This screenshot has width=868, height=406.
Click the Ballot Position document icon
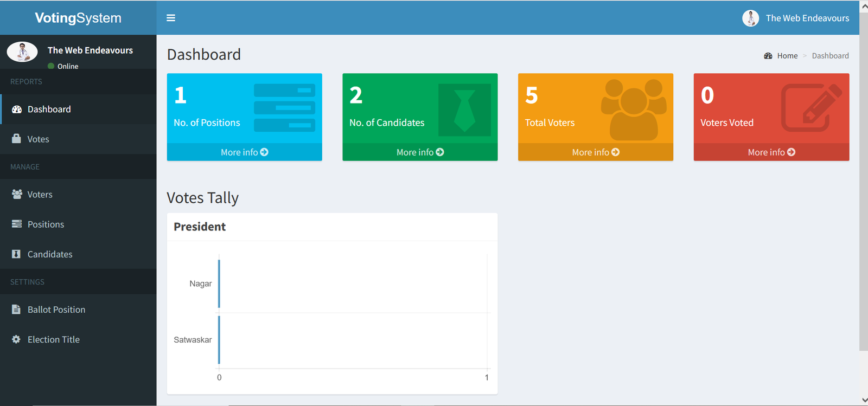click(16, 310)
